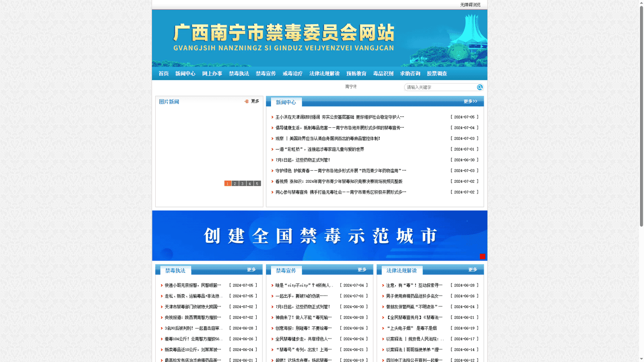The image size is (644, 362).
Task: Open the article 守护绿色 护航青春
Action: 341,171
